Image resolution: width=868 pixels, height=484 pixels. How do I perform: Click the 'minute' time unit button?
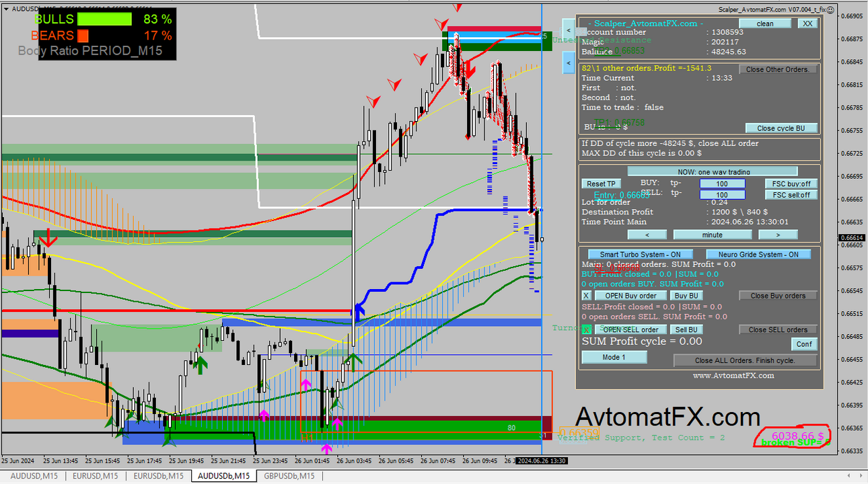(713, 235)
